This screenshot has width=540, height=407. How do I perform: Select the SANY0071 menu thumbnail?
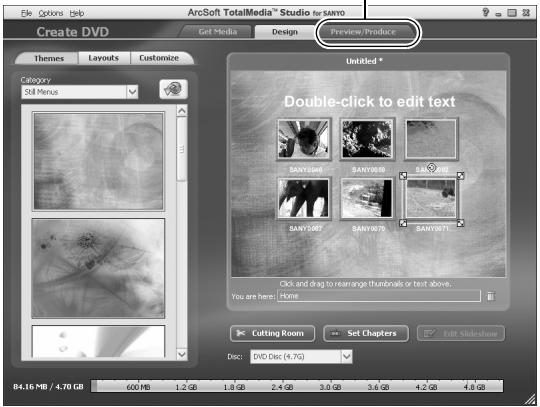click(431, 199)
